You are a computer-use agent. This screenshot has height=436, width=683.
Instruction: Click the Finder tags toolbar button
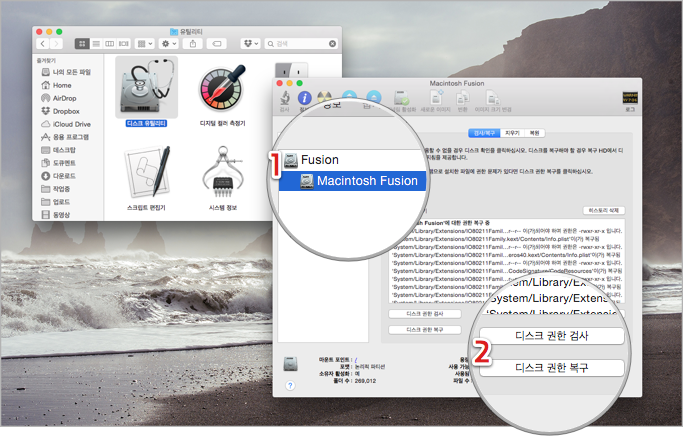tap(216, 44)
